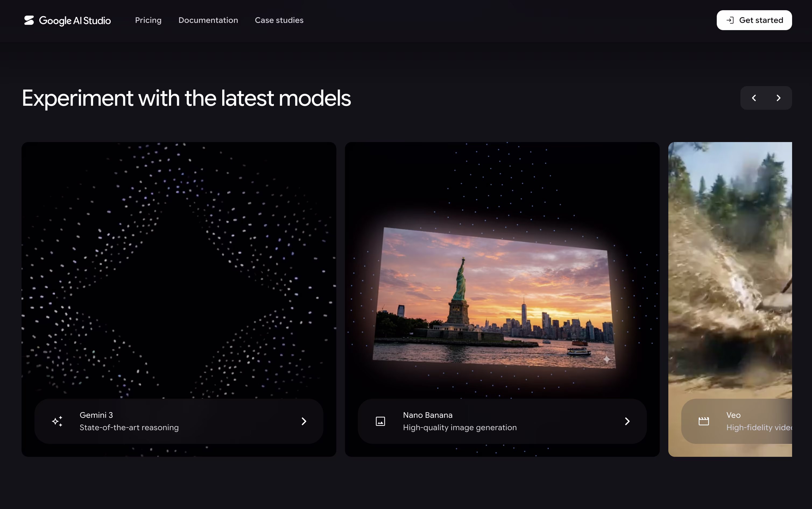Go to Case studies
Screen dimensions: 812x509
[279, 20]
